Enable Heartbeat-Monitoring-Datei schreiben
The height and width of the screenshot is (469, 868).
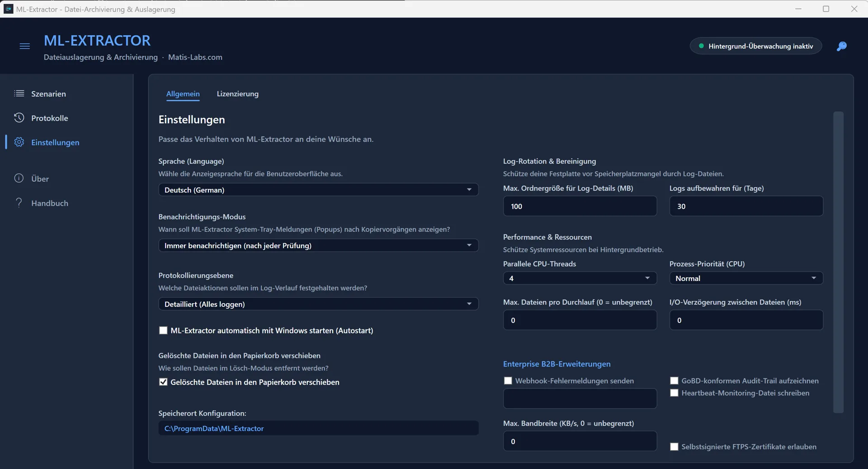(x=674, y=393)
